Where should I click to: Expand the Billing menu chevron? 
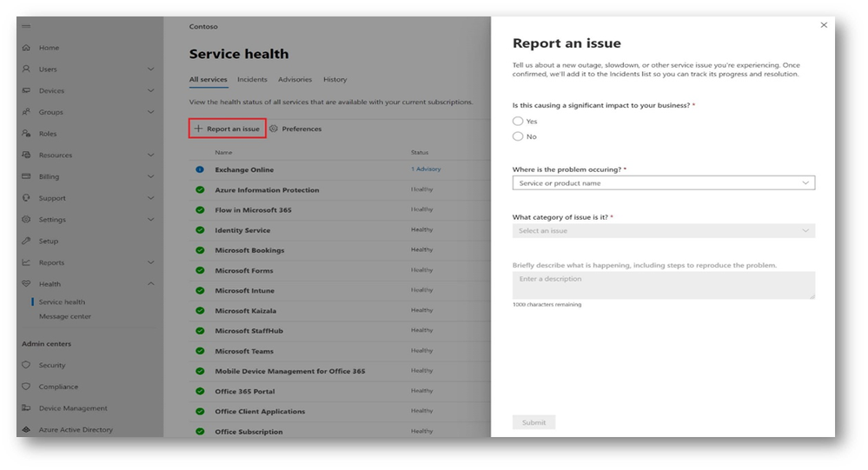150,176
